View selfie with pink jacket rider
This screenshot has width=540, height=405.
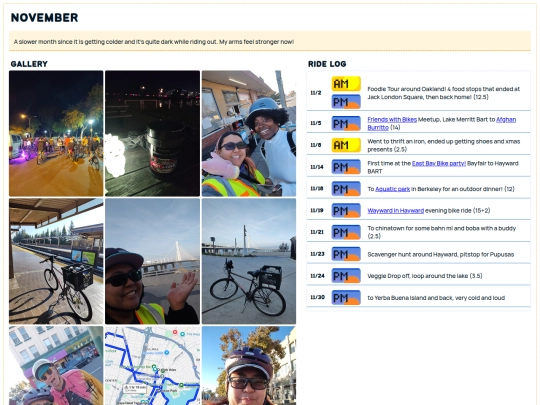pyautogui.click(x=56, y=366)
